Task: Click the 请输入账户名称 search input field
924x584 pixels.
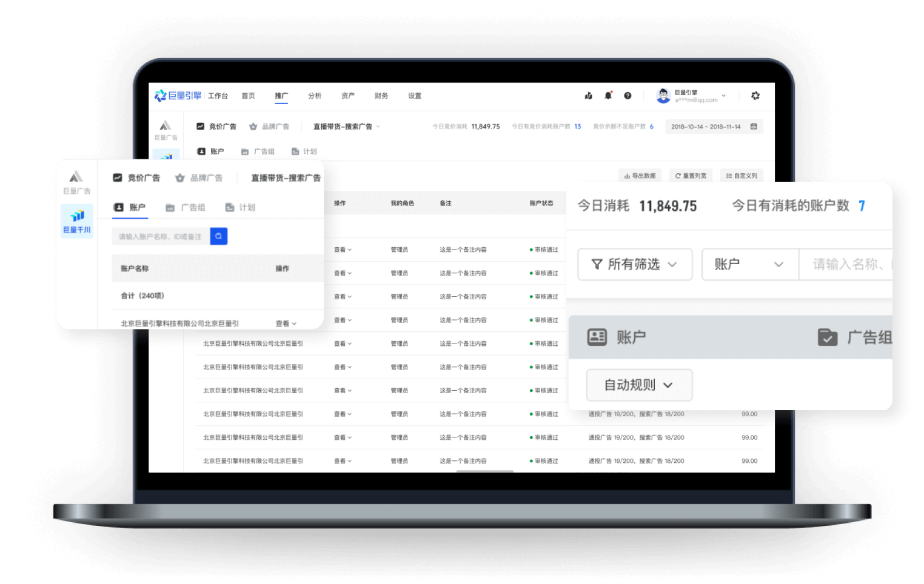Action: [x=161, y=236]
